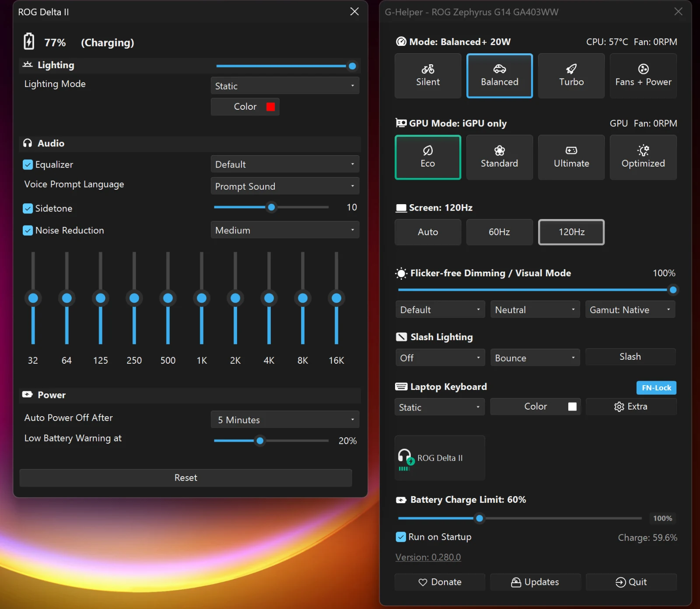700x609 pixels.
Task: Click the 16K equalizer band handle
Action: 336,298
